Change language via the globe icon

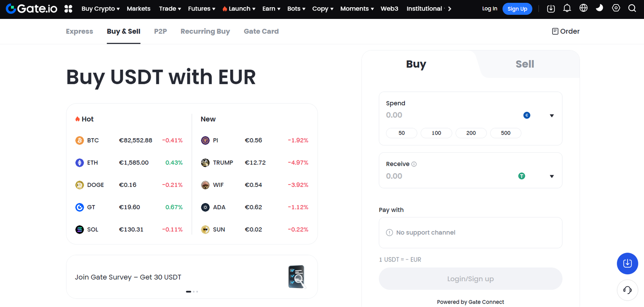pos(583,8)
